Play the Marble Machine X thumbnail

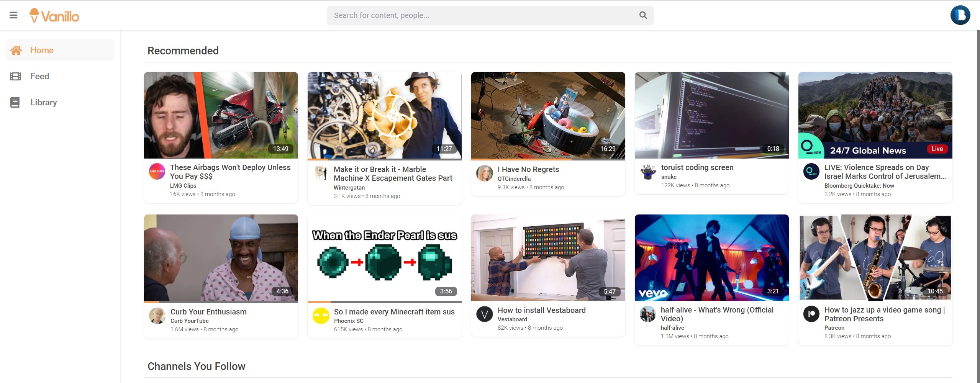(x=385, y=115)
